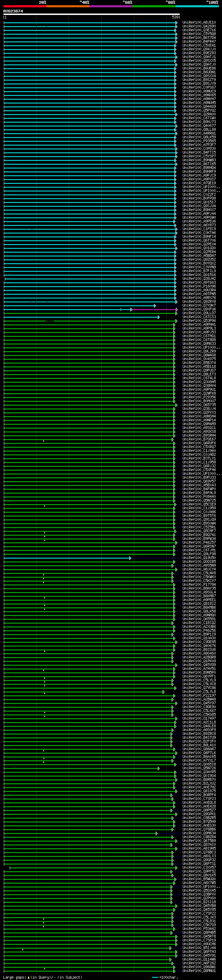
Task: Select hit label UniRef100_Q114W6
Action: pyautogui.click(x=199, y=959)
